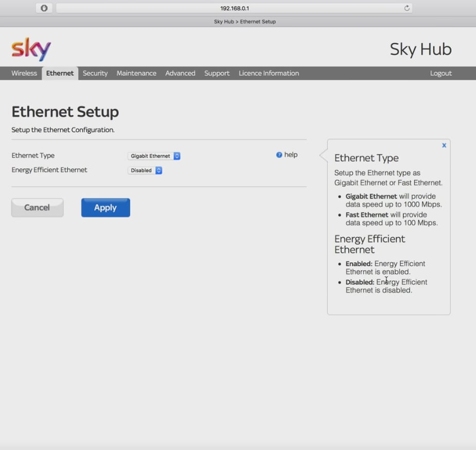The image size is (476, 450).
Task: Switch to the Wireless tab
Action: (x=24, y=73)
